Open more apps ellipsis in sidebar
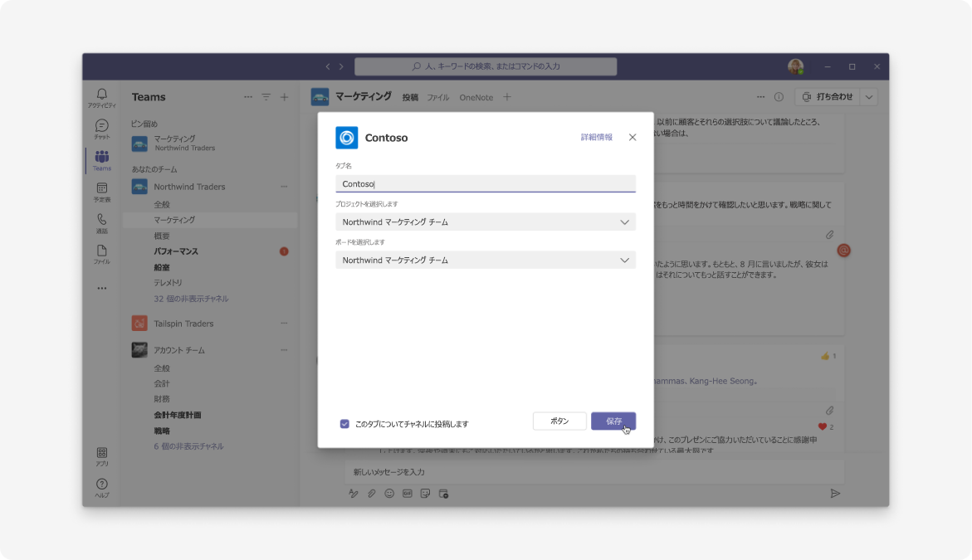Screen dimensions: 972x560 pyautogui.click(x=101, y=288)
